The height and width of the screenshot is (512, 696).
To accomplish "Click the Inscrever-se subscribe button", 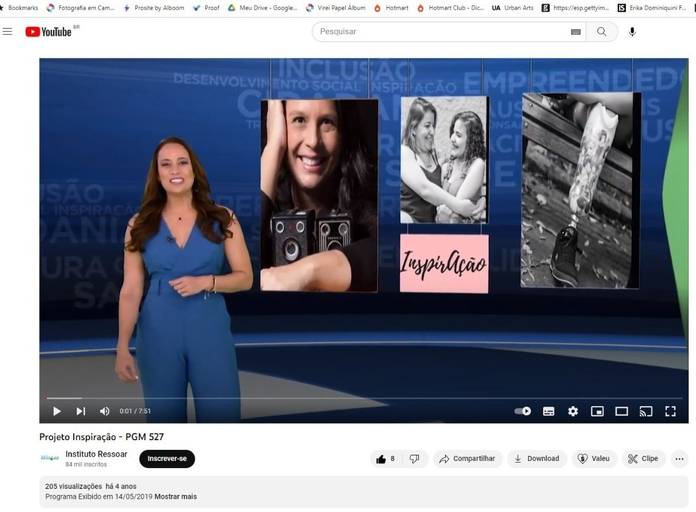I will click(167, 459).
